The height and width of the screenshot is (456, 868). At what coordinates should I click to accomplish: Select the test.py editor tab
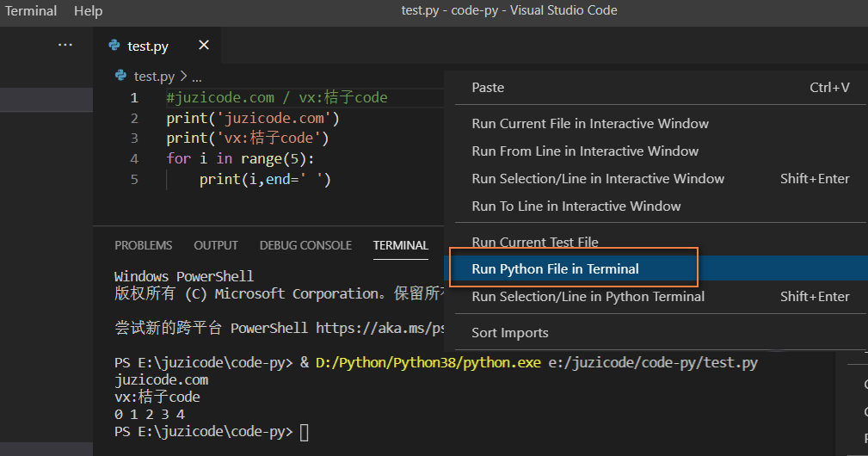click(x=157, y=46)
